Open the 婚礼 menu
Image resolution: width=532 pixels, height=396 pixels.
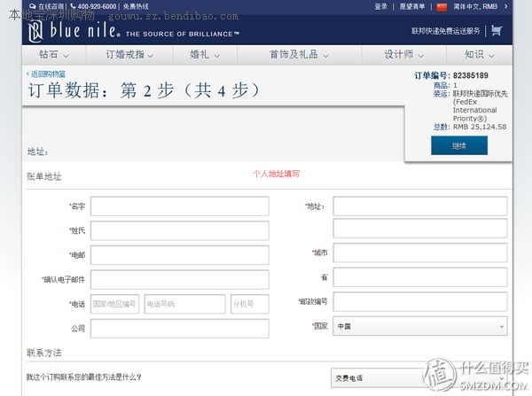[205, 55]
